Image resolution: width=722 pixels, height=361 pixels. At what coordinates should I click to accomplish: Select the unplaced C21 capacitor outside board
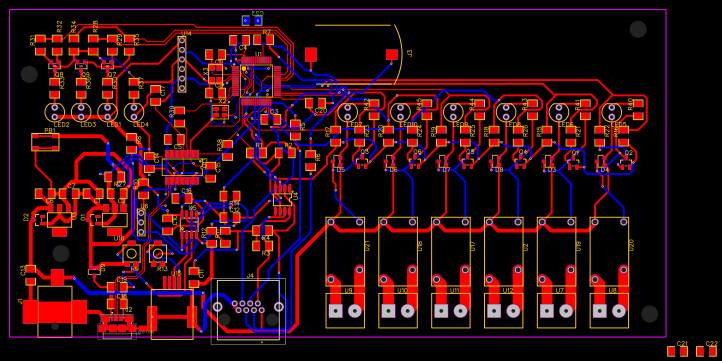coord(677,351)
